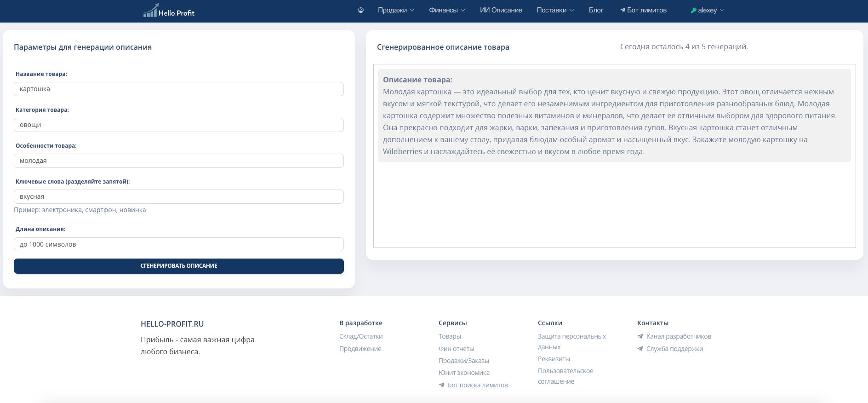
Task: Click 'Пример: электроника, смартфон, новинка' hint
Action: (80, 210)
